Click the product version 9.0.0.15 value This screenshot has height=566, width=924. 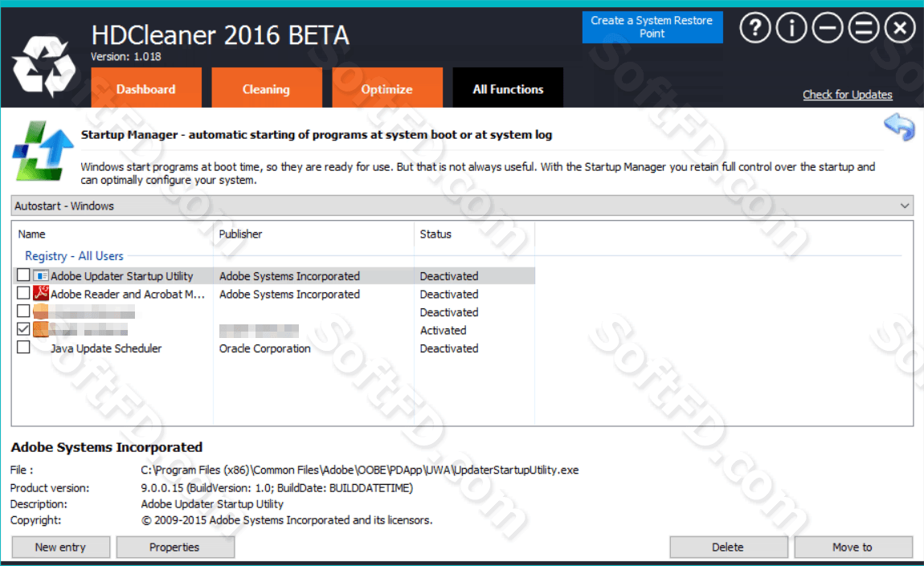(x=277, y=487)
